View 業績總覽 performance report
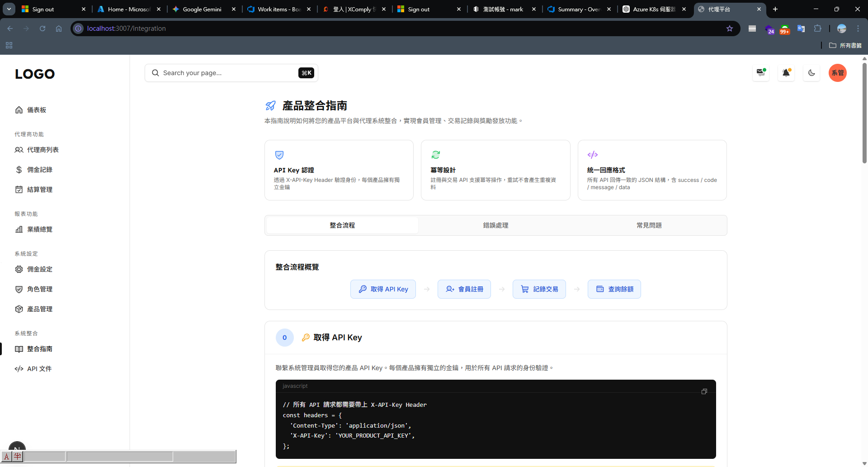Screen dimensions: 868x467 (x=39, y=229)
